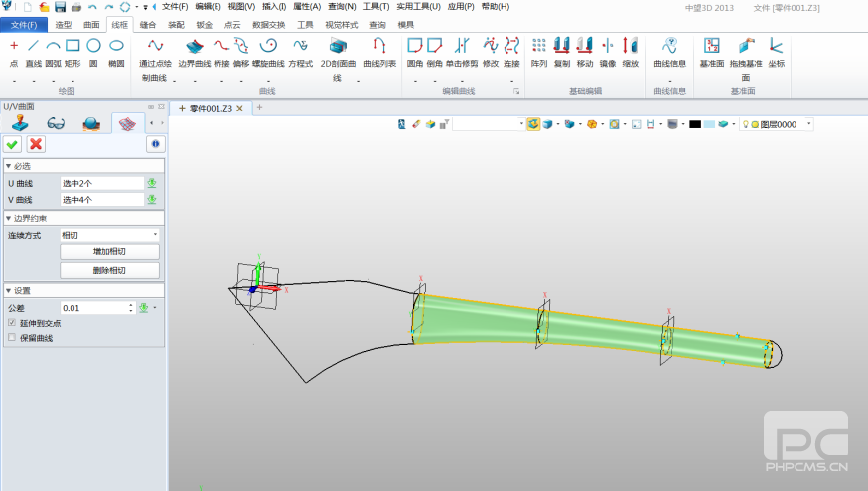868x491 pixels.
Task: Switch to the 曲面 ribbon tab
Action: (x=91, y=24)
